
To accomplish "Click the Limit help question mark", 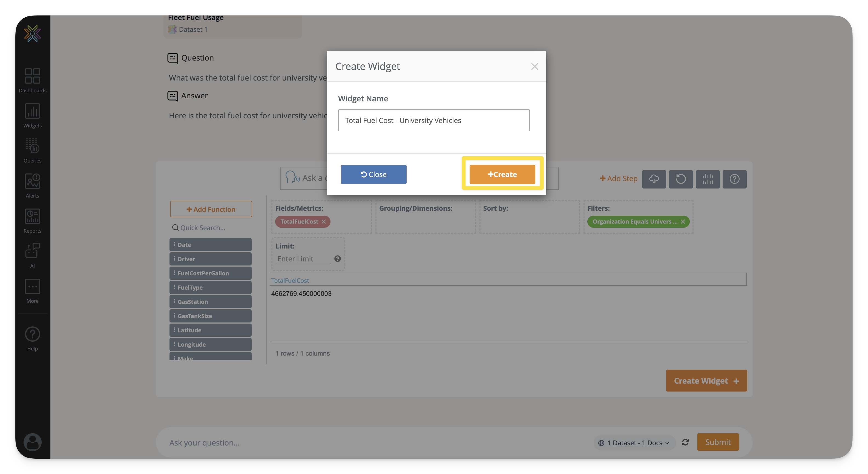I will pos(337,259).
